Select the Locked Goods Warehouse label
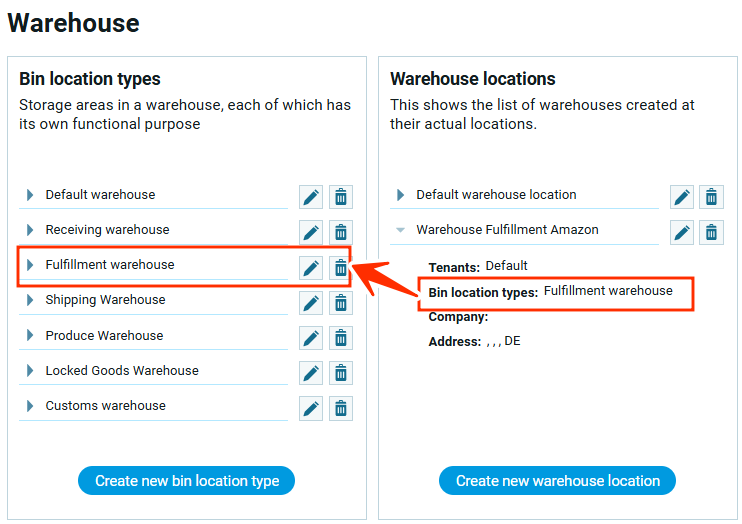 click(122, 371)
